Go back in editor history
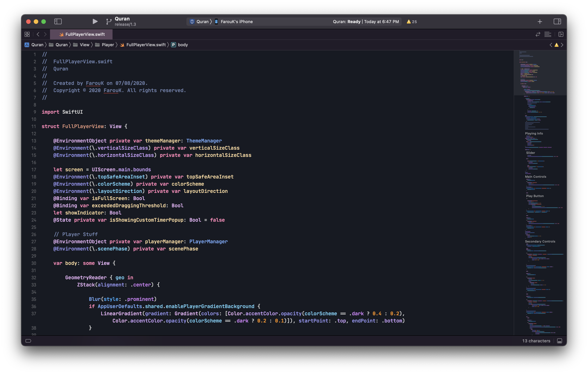 38,34
